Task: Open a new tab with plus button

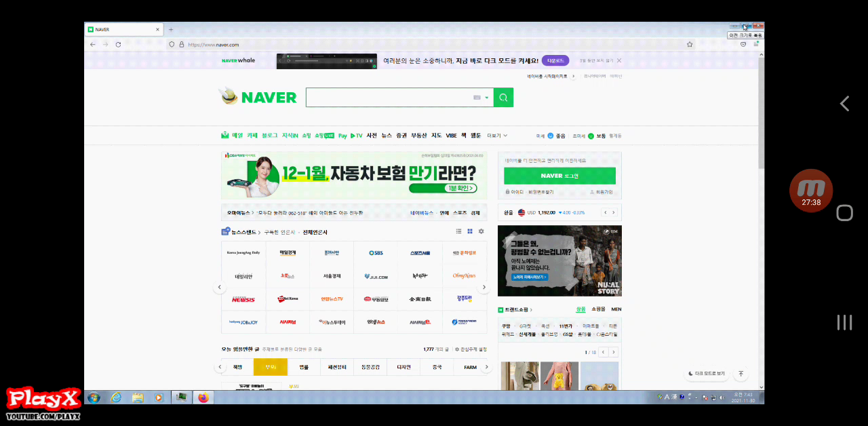Action: (171, 29)
